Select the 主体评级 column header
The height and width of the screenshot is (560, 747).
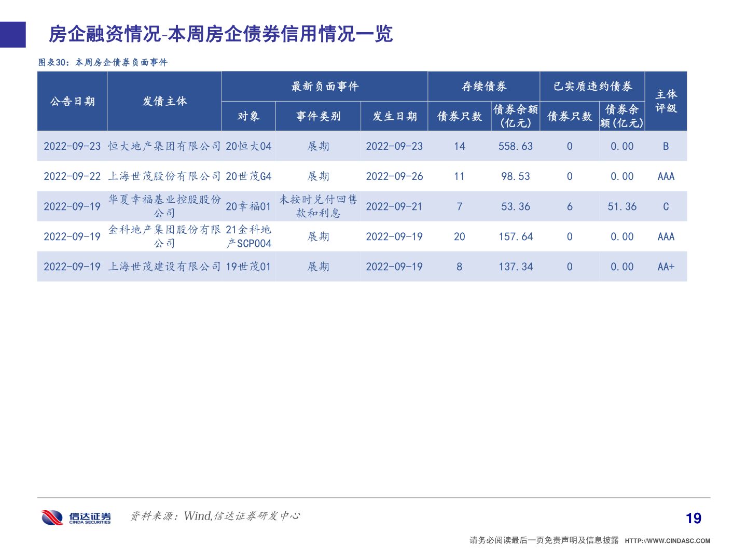pyautogui.click(x=666, y=102)
